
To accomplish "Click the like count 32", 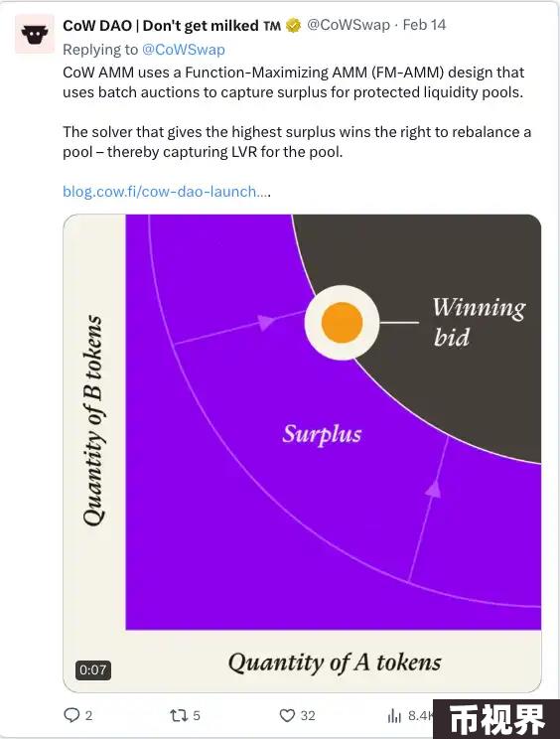I will pos(308,716).
